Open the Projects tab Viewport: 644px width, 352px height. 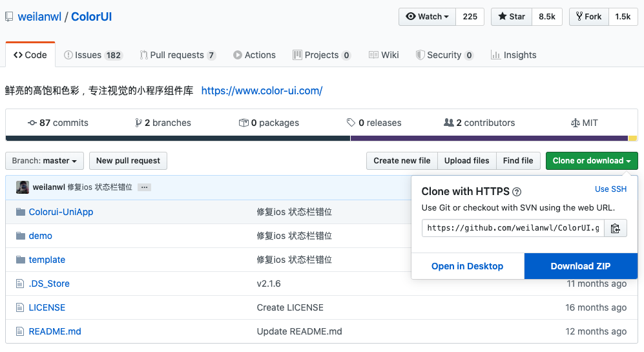click(322, 55)
